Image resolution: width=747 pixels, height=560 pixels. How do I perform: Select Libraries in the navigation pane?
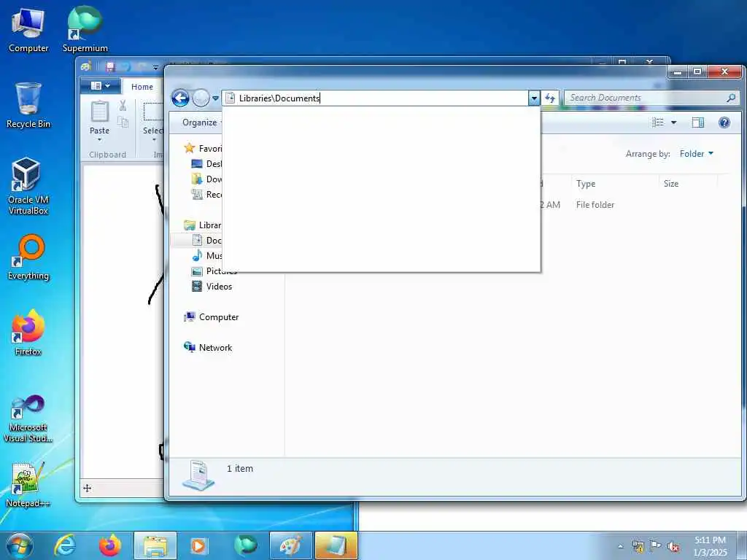pyautogui.click(x=203, y=225)
